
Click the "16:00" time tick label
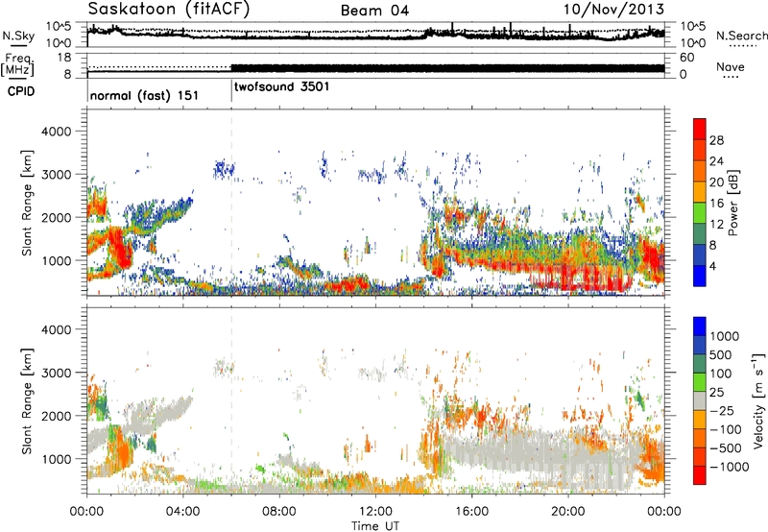point(471,512)
